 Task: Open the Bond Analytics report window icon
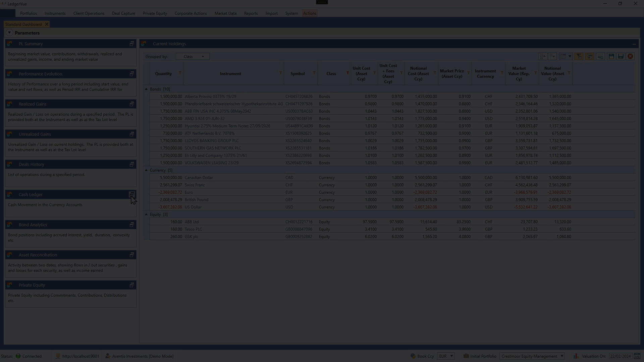point(132,225)
